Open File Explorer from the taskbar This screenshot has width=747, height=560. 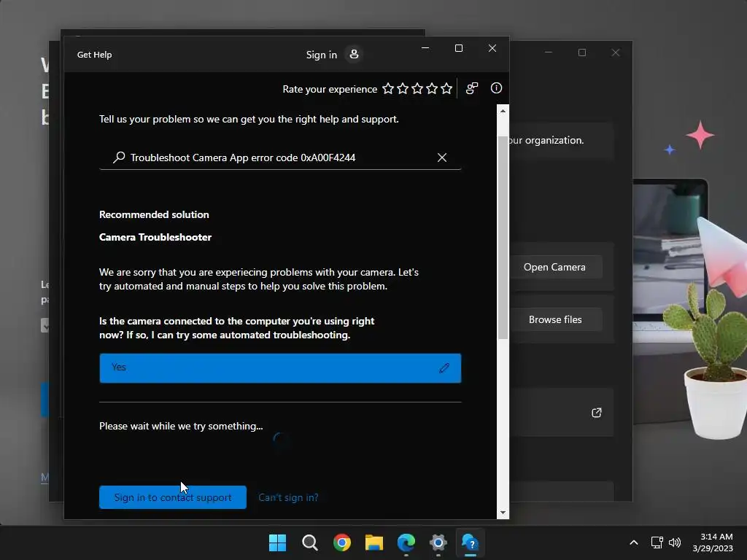coord(374,542)
